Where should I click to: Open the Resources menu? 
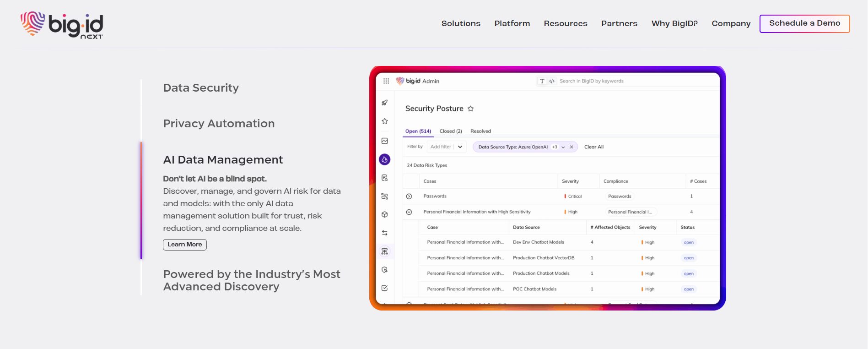(566, 23)
